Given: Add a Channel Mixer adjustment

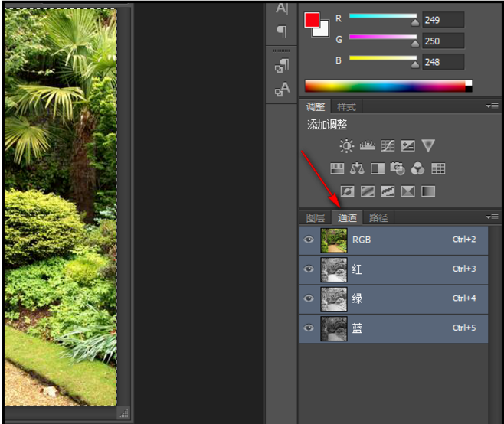Looking at the screenshot, I should [x=417, y=168].
